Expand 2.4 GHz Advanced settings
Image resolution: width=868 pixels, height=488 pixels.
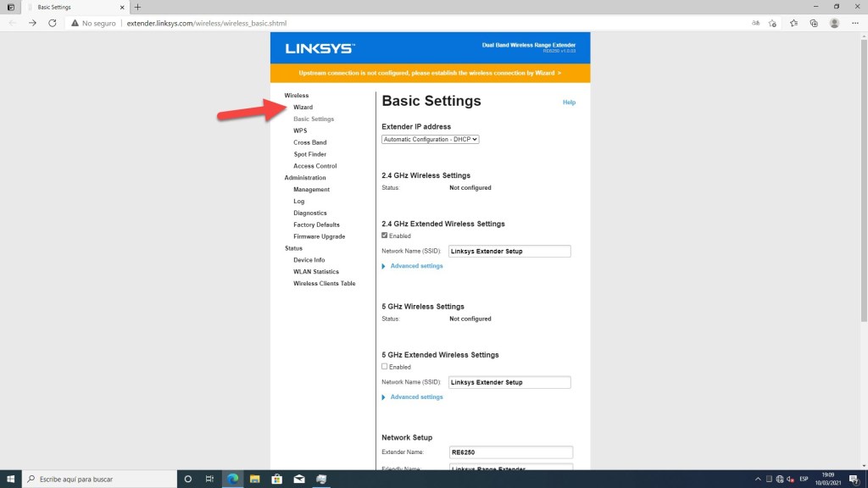pyautogui.click(x=416, y=266)
